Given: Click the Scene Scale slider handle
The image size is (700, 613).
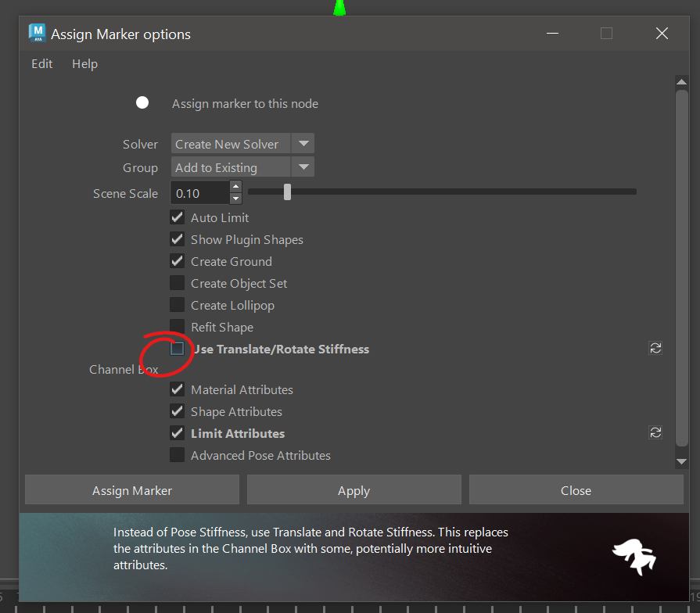Looking at the screenshot, I should pos(287,192).
